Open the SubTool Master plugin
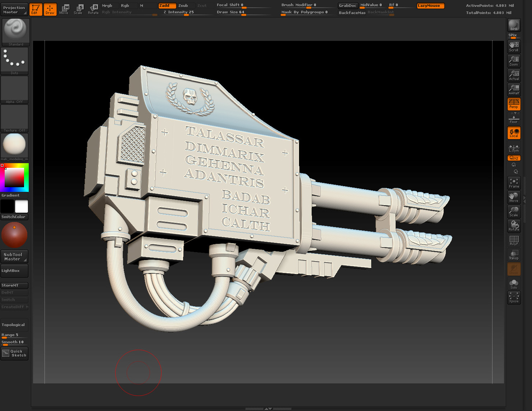This screenshot has width=532, height=411. (14, 256)
